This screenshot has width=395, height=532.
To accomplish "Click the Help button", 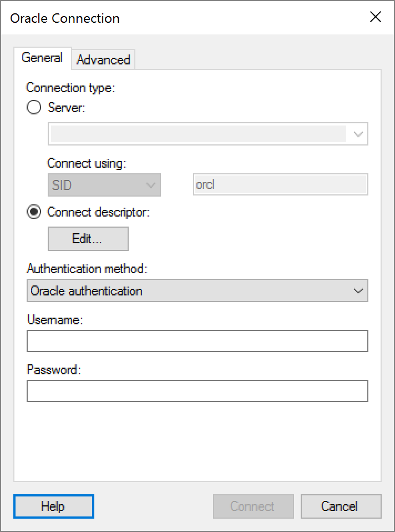I will tap(54, 506).
